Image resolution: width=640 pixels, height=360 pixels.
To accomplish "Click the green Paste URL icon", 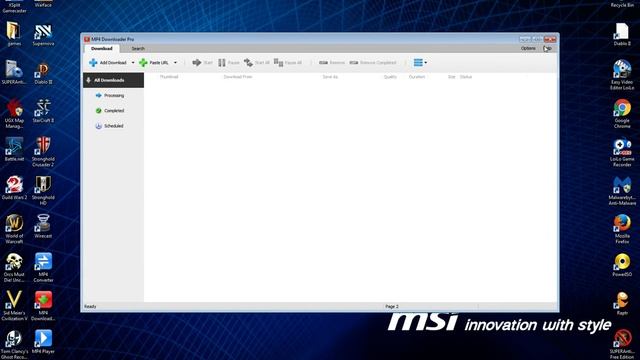I will pos(143,62).
